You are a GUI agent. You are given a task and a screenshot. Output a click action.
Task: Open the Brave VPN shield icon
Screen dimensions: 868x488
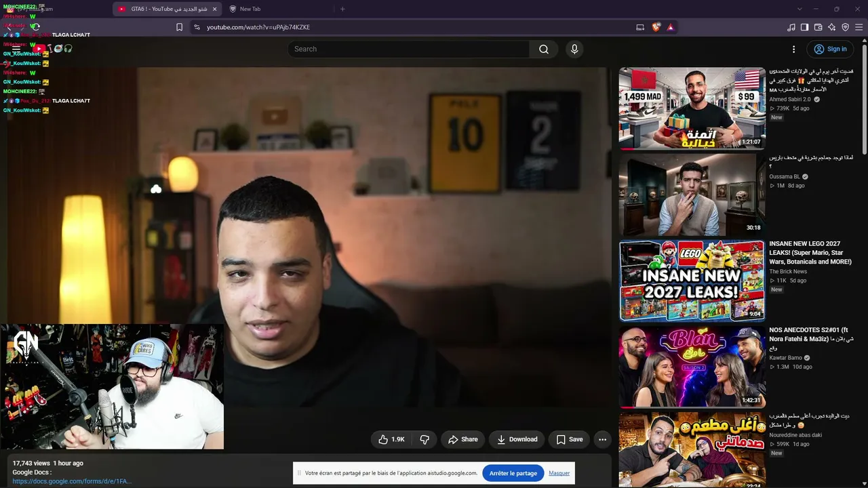pos(846,27)
